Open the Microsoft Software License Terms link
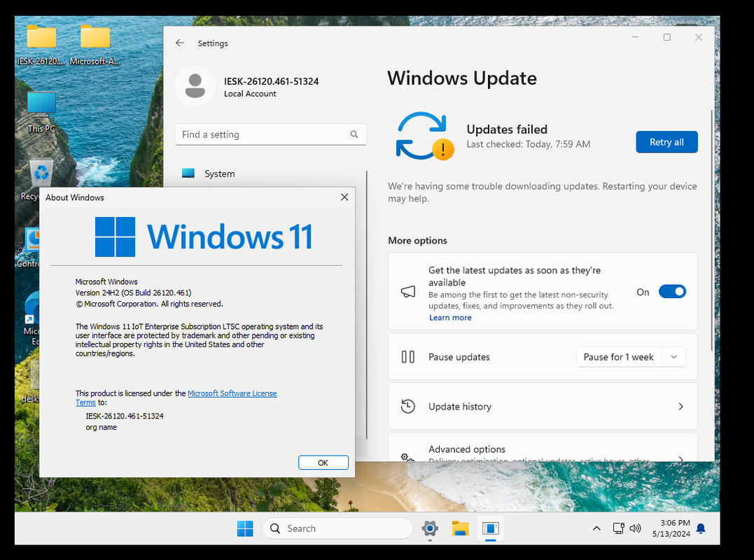The width and height of the screenshot is (754, 560). (232, 393)
